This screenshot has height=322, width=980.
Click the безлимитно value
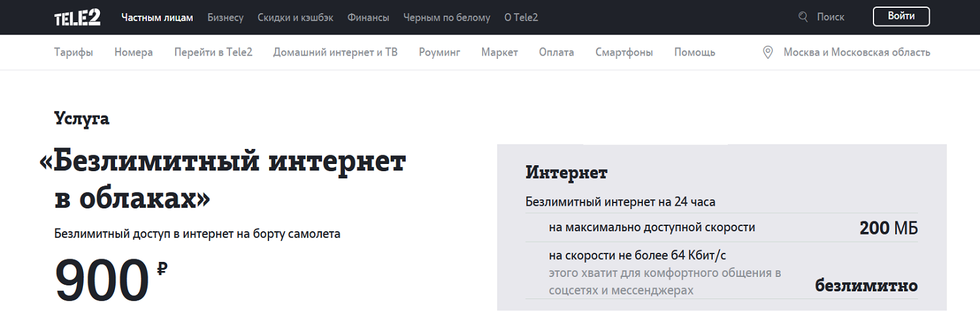tap(866, 285)
